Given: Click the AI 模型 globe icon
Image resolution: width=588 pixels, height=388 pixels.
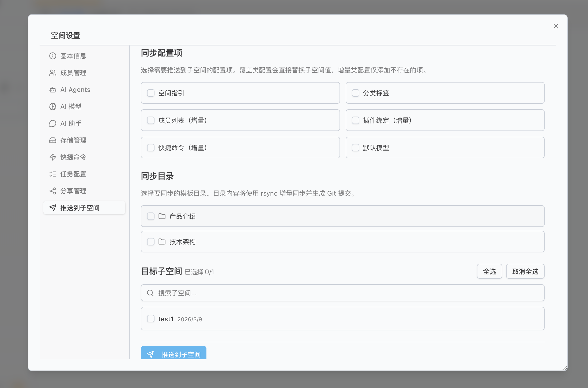Looking at the screenshot, I should pos(52,106).
